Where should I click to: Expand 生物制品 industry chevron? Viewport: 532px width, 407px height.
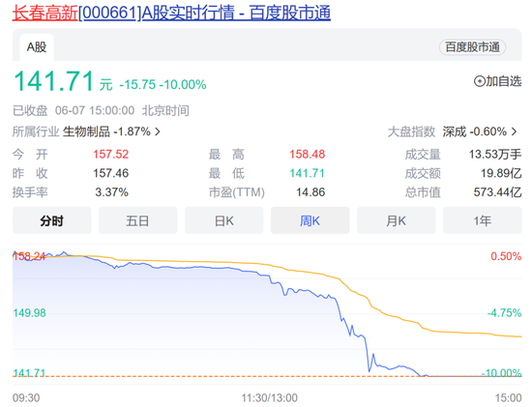pos(158,131)
